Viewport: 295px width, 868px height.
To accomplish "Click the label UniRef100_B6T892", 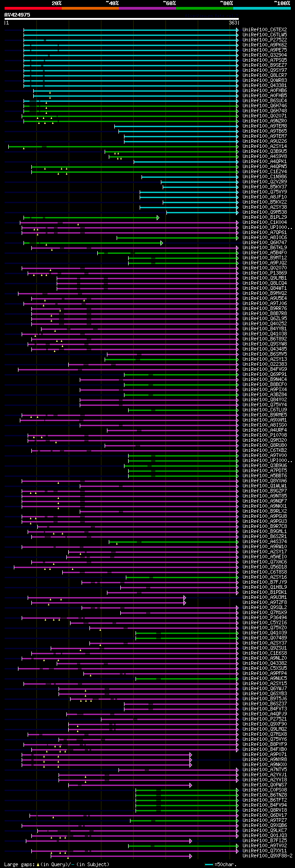I will [x=265, y=339].
